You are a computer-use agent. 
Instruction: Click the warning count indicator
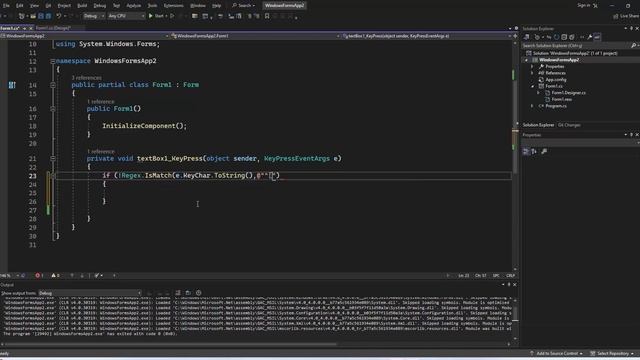tap(55, 276)
